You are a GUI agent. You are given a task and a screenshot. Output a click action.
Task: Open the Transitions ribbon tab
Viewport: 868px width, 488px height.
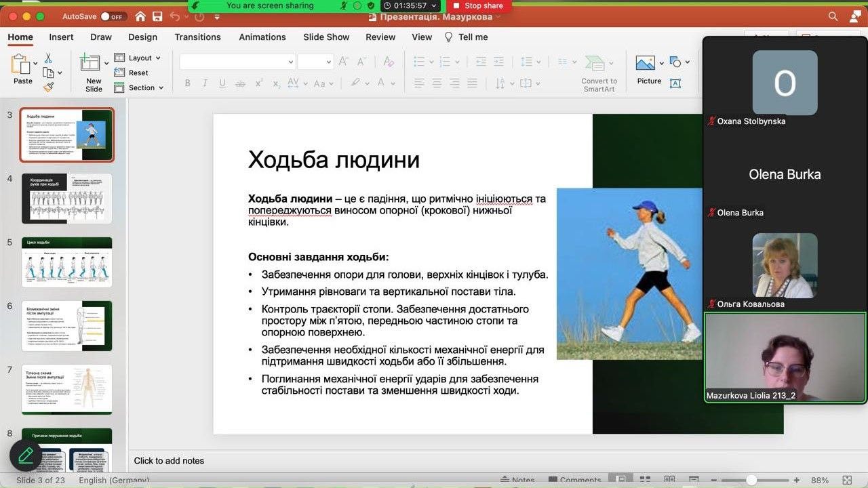197,37
